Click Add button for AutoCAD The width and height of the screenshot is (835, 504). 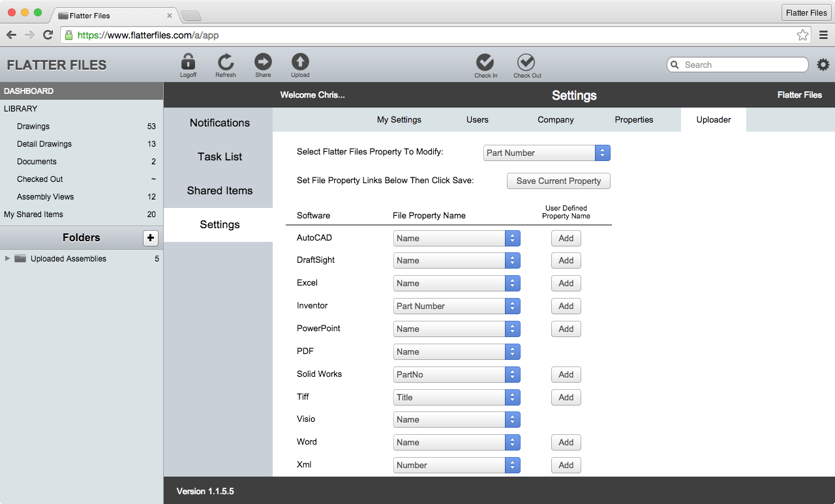coord(566,239)
